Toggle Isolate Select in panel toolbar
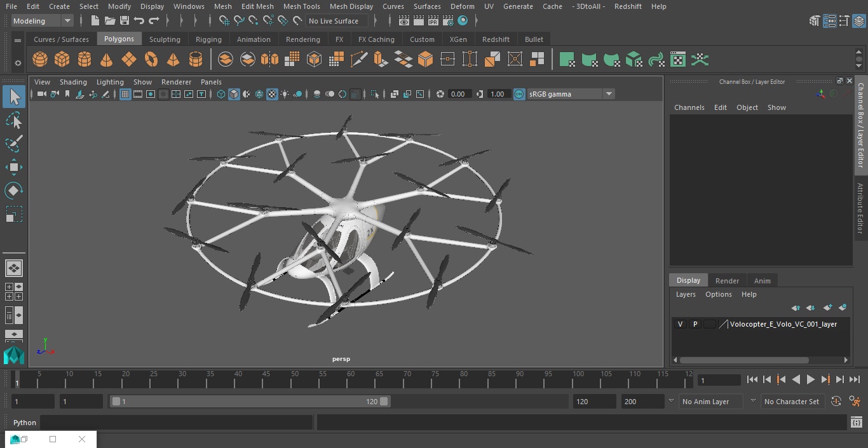Screen dimensions: 868x448 [x=375, y=94]
